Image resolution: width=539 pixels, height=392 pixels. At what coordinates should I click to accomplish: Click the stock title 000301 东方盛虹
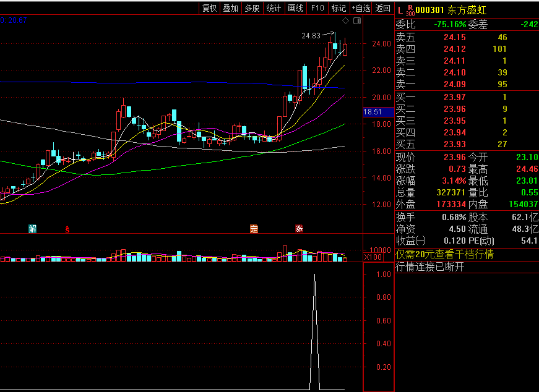coord(451,11)
